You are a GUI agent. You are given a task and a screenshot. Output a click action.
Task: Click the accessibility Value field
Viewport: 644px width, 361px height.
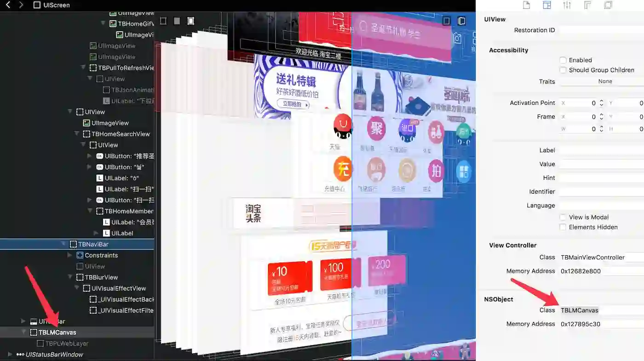click(602, 164)
